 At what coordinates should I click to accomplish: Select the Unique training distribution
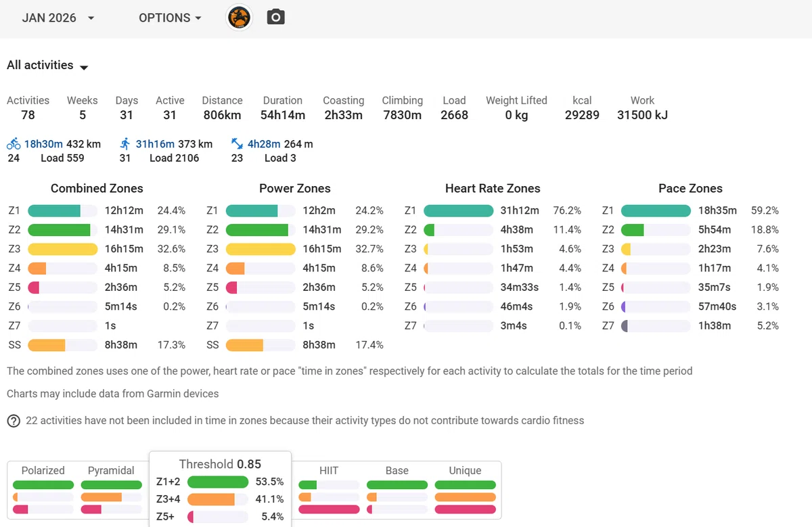pyautogui.click(x=466, y=490)
